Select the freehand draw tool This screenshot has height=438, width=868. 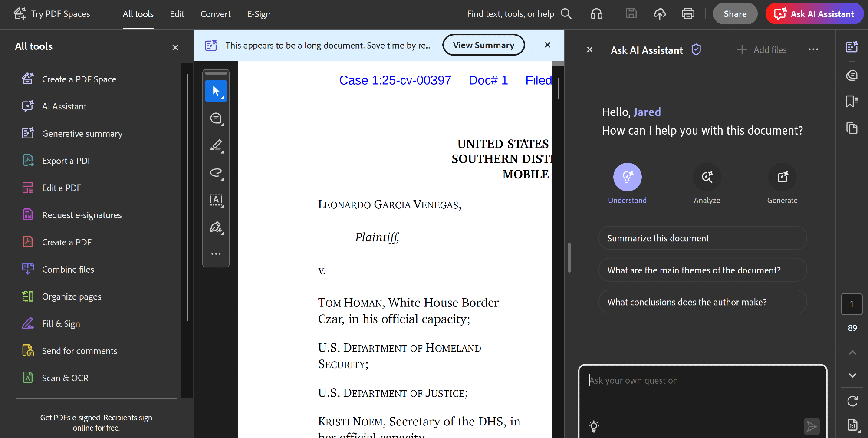[216, 173]
